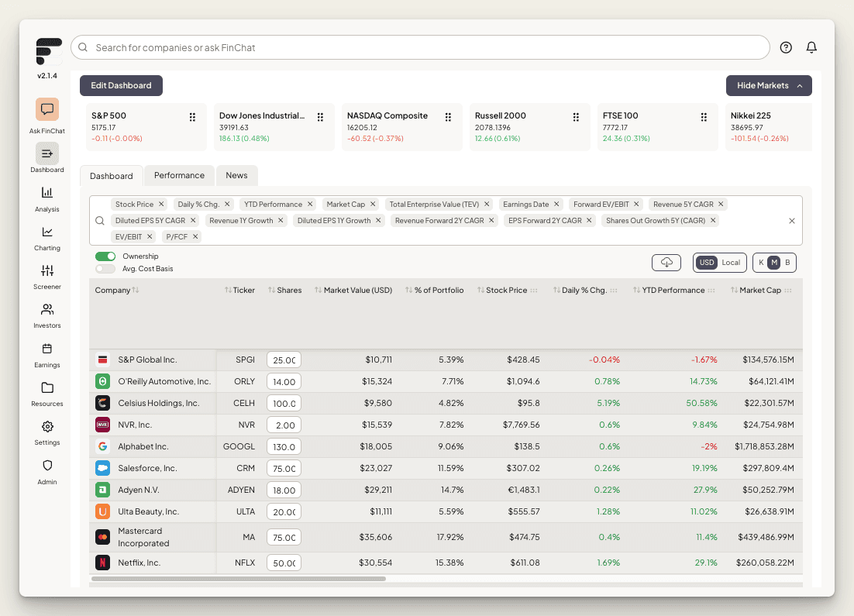Switch currency display to Local
Image resolution: width=854 pixels, height=616 pixels.
tap(731, 263)
